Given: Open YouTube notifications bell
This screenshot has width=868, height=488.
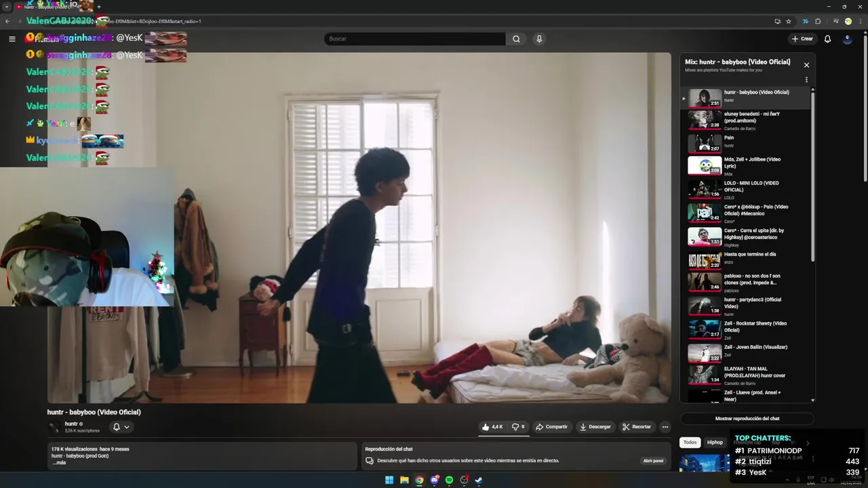Looking at the screenshot, I should [x=827, y=39].
